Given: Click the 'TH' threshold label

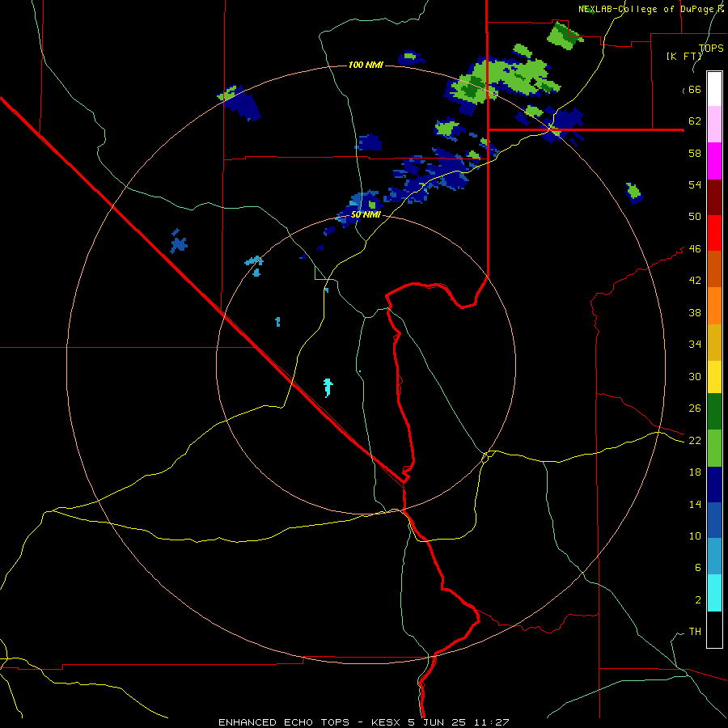Looking at the screenshot, I should 695,631.
